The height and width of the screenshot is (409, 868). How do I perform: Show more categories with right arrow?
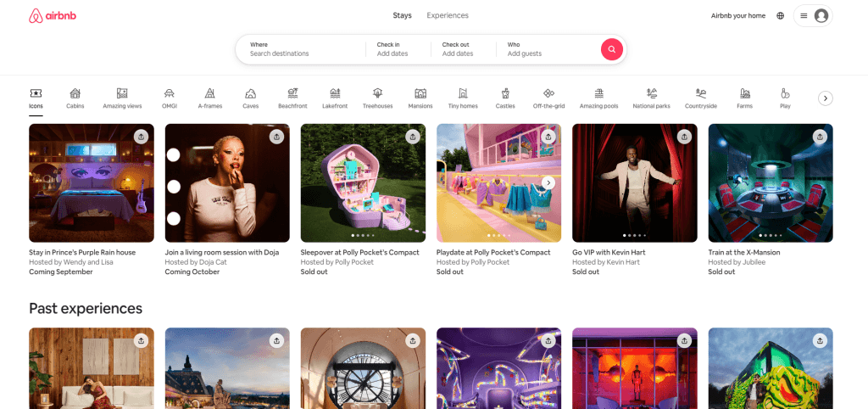[826, 98]
